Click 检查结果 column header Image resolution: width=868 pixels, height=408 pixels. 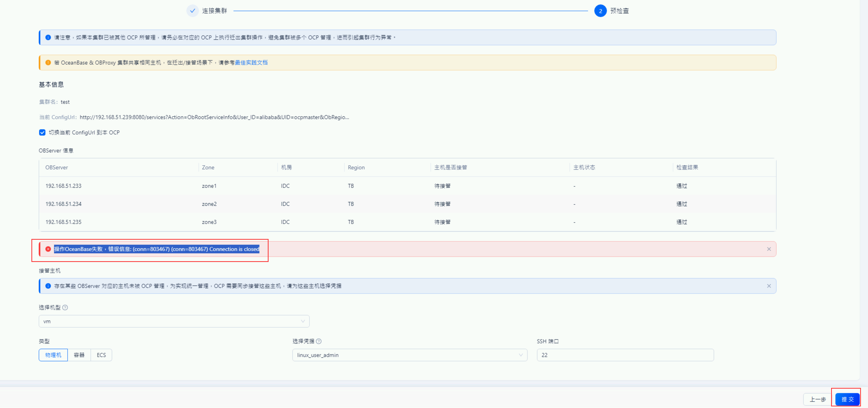point(687,167)
